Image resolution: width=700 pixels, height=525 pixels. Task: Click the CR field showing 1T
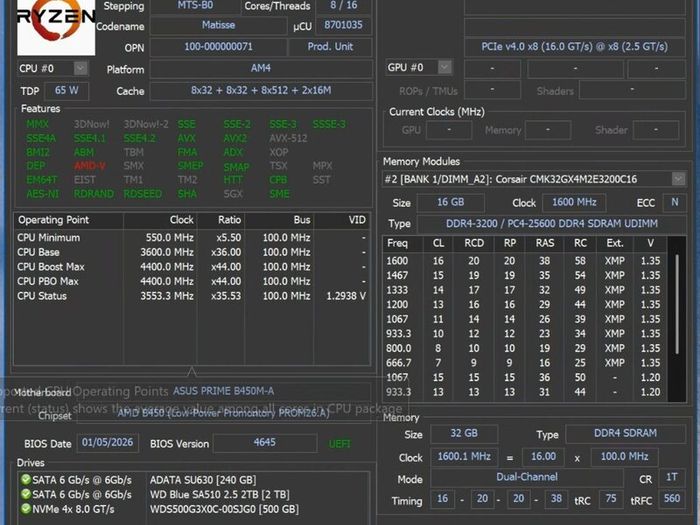click(672, 477)
